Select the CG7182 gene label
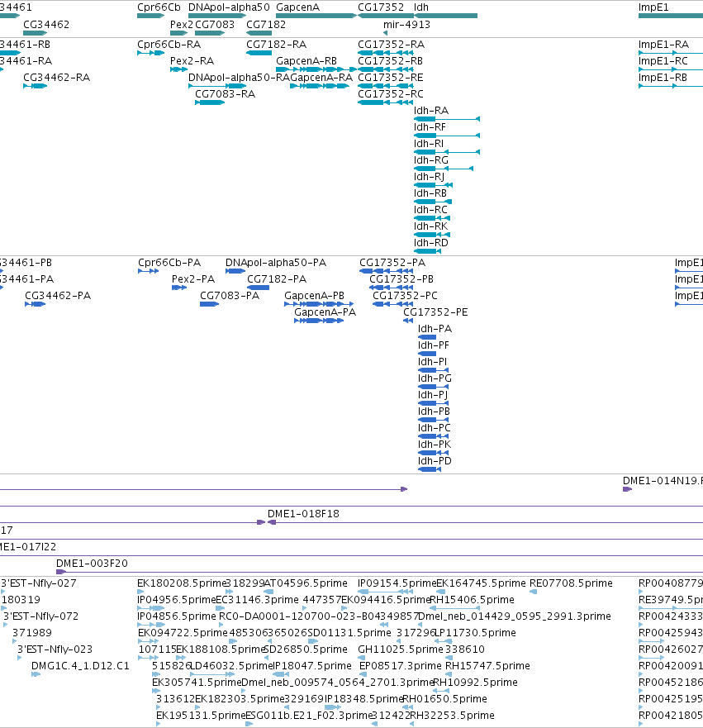Image resolution: width=703 pixels, height=728 pixels. point(266,25)
